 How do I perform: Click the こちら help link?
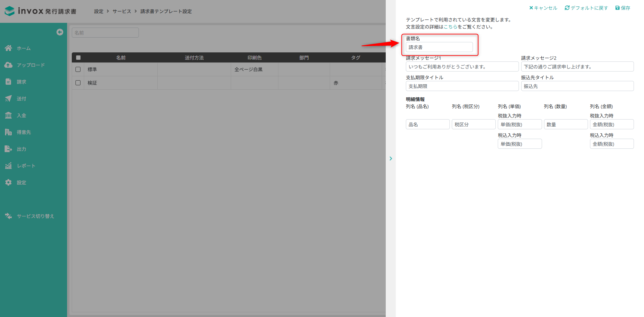pyautogui.click(x=450, y=27)
